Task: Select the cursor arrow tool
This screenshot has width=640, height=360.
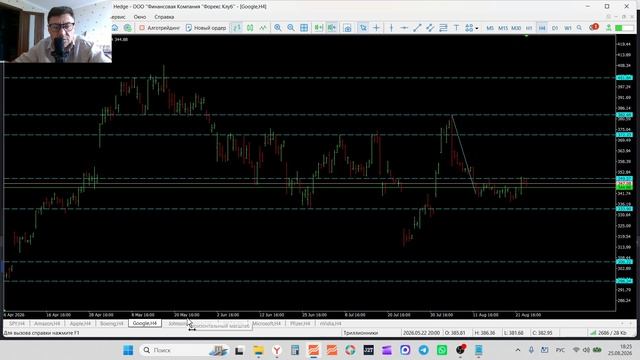Action: point(363,28)
